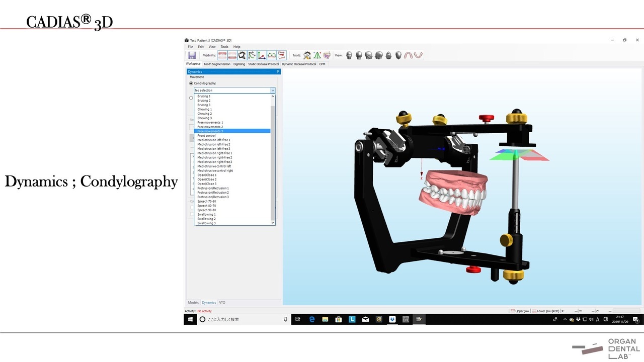This screenshot has height=362, width=644.
Task: Switch to Dynamics bottom tab
Action: coord(209,303)
